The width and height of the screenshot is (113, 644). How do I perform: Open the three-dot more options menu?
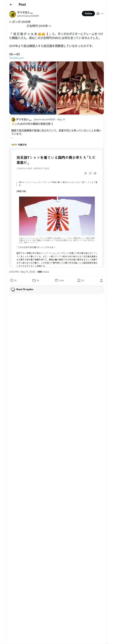(102, 14)
